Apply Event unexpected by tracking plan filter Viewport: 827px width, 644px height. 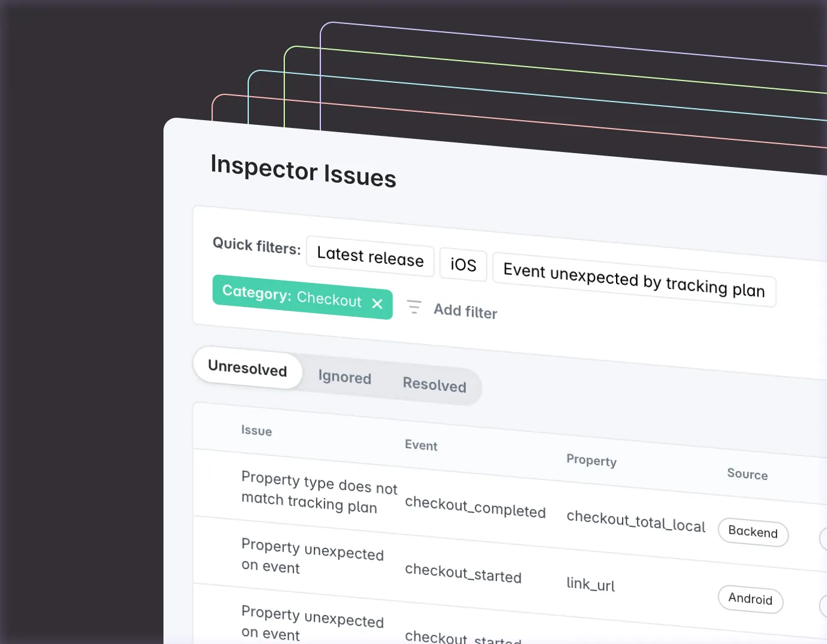point(634,280)
